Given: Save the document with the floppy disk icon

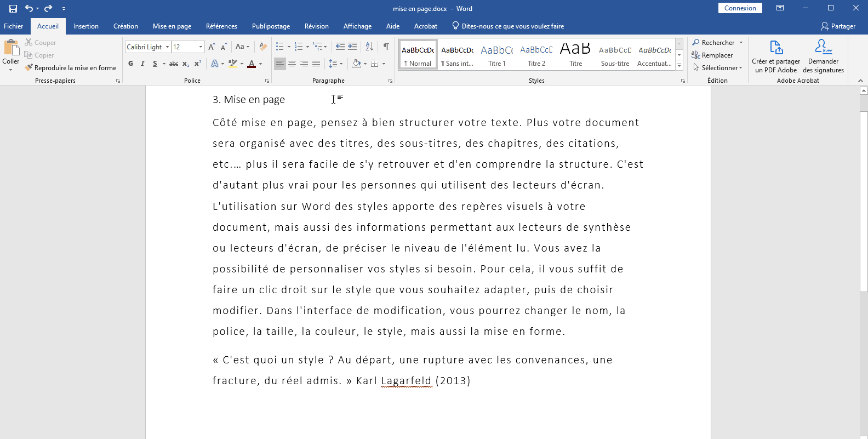Looking at the screenshot, I should click(13, 8).
